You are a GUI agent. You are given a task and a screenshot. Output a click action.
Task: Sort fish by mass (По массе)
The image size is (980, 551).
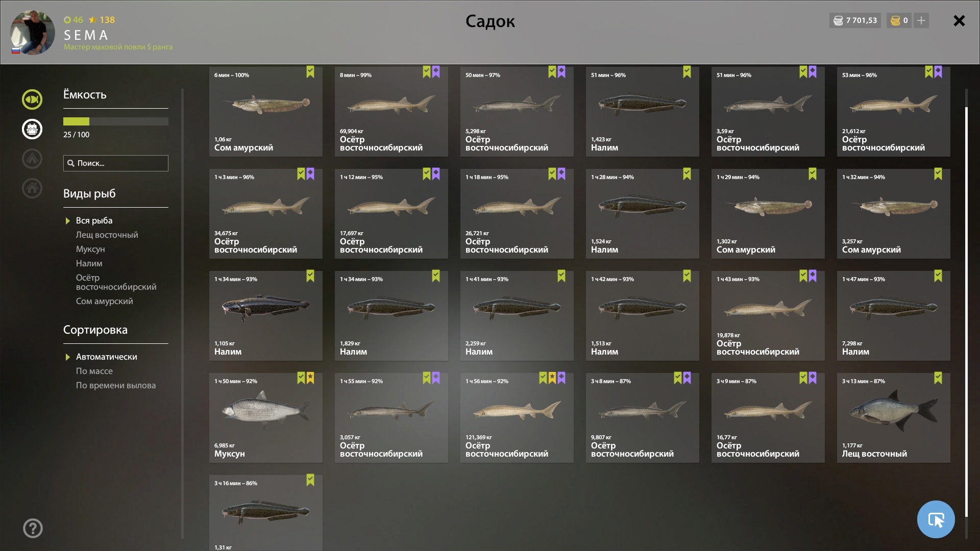pos(94,371)
